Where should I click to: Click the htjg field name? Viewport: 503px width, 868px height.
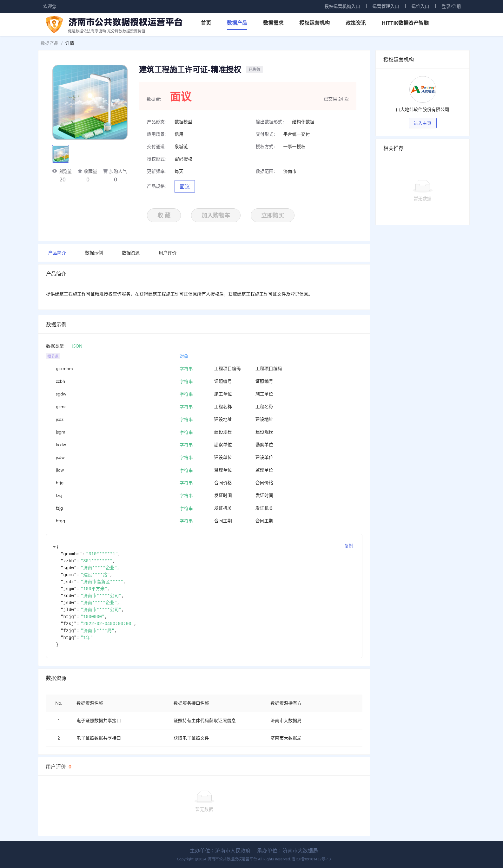[x=60, y=483]
